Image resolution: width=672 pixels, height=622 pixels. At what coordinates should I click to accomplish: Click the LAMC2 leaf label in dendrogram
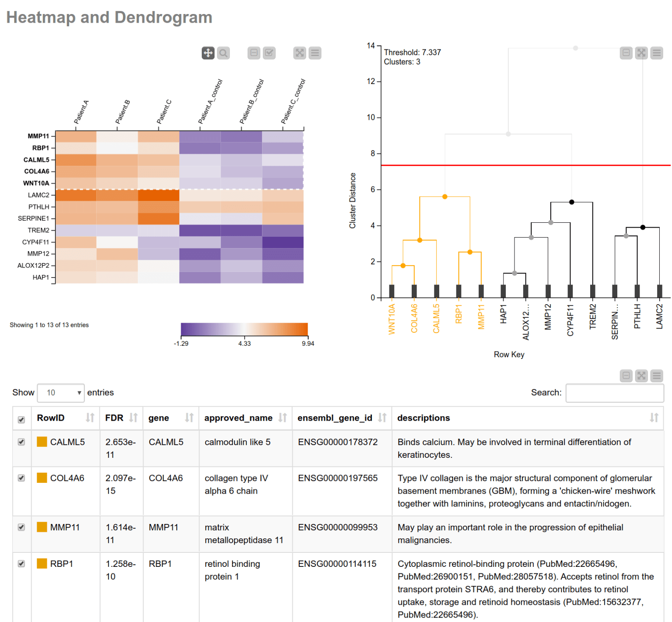point(659,316)
